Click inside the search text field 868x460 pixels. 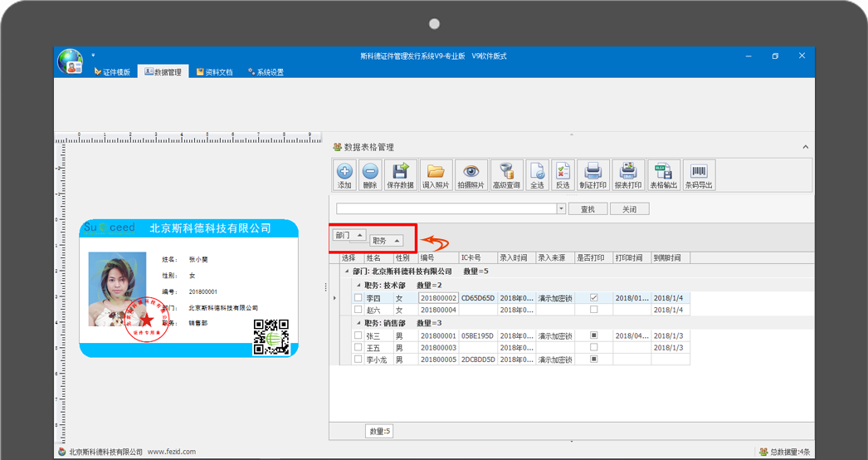(446, 209)
